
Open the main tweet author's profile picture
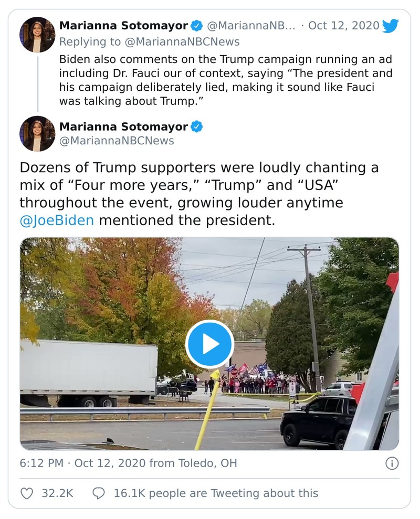[x=37, y=134]
